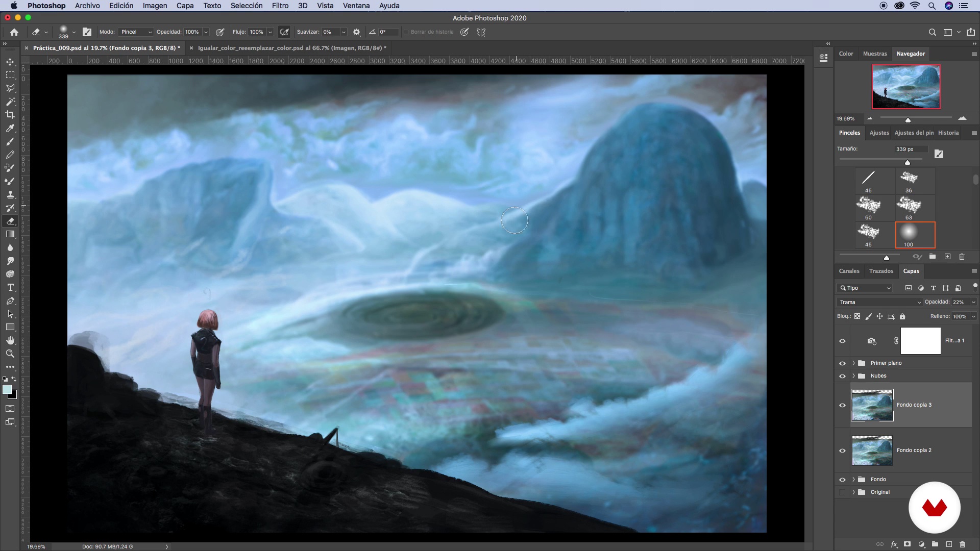980x551 pixels.
Task: Enable Borrar de historia checkbox
Action: 406,32
